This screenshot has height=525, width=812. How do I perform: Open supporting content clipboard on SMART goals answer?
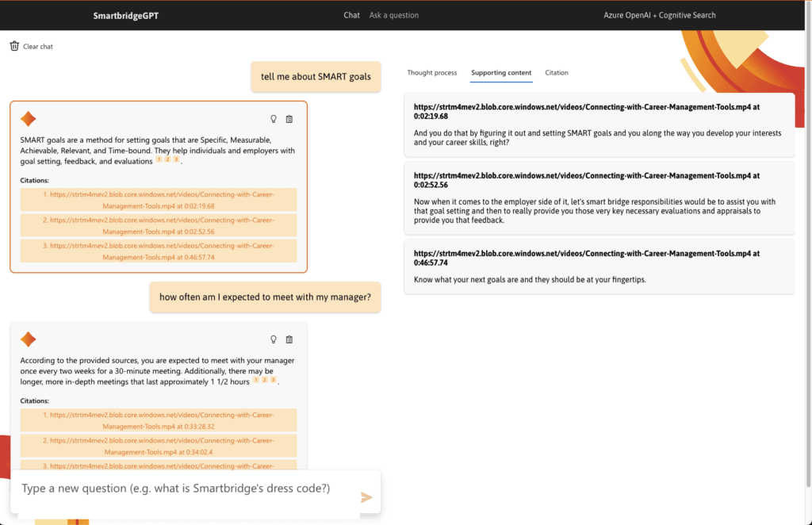pyautogui.click(x=289, y=119)
